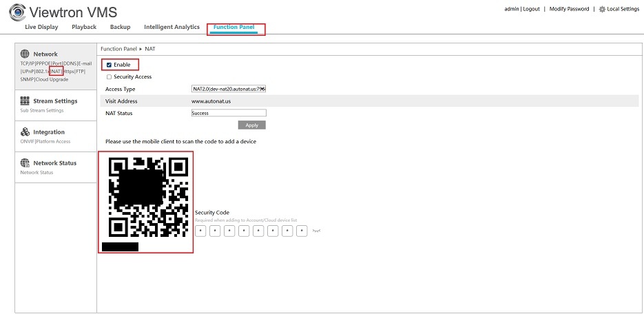Click the last Security Code digit box
The image size is (644, 314).
coord(302,231)
